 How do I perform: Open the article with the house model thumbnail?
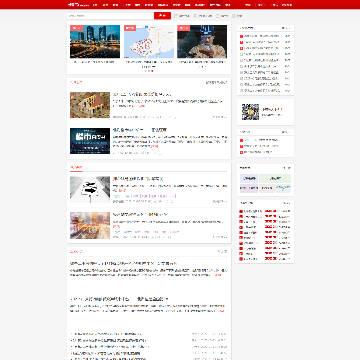90,105
